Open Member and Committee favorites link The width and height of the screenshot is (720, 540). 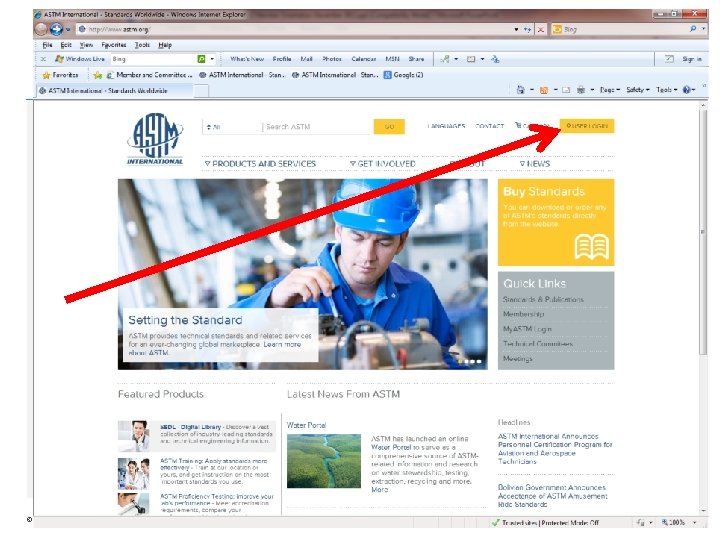point(149,75)
